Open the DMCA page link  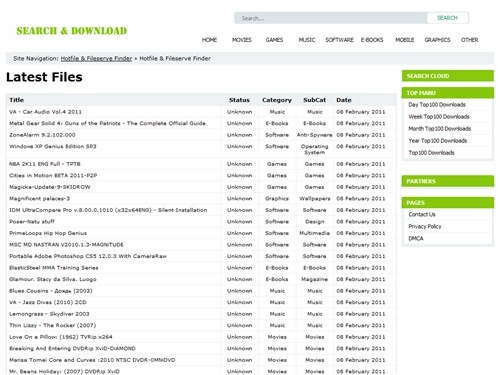coord(416,238)
